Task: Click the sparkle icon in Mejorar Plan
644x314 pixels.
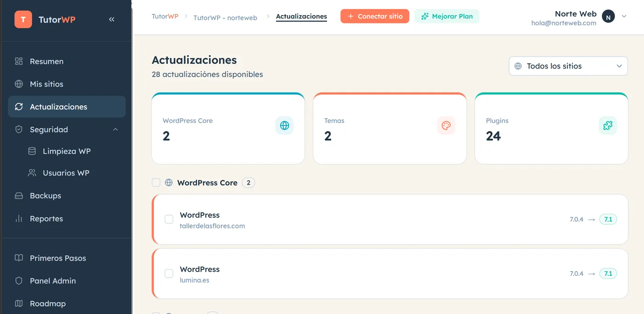Action: [x=425, y=17]
